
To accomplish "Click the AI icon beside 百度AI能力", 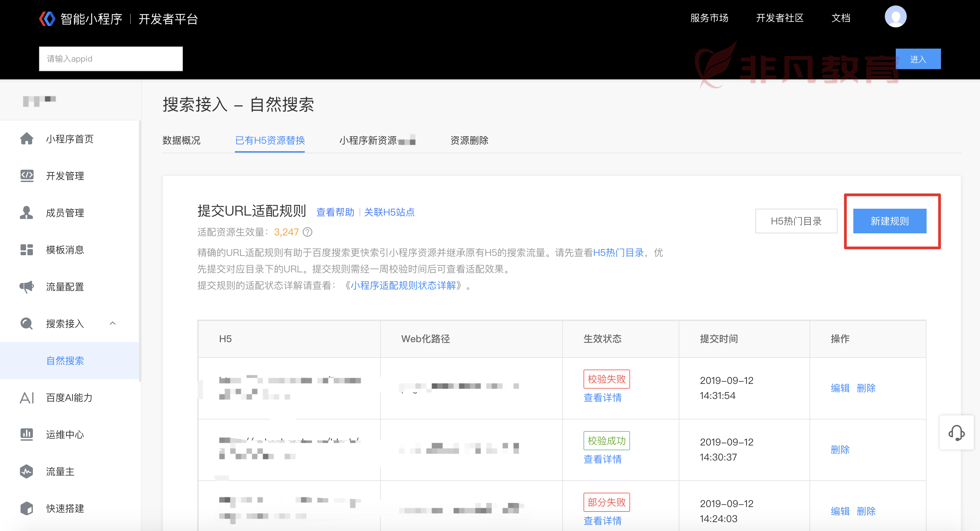I will [27, 398].
